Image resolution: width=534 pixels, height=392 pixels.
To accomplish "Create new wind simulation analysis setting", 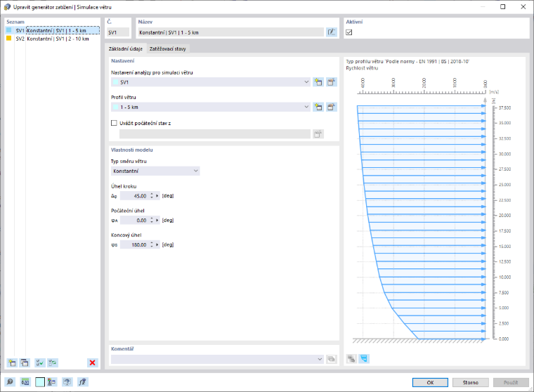I will point(318,82).
